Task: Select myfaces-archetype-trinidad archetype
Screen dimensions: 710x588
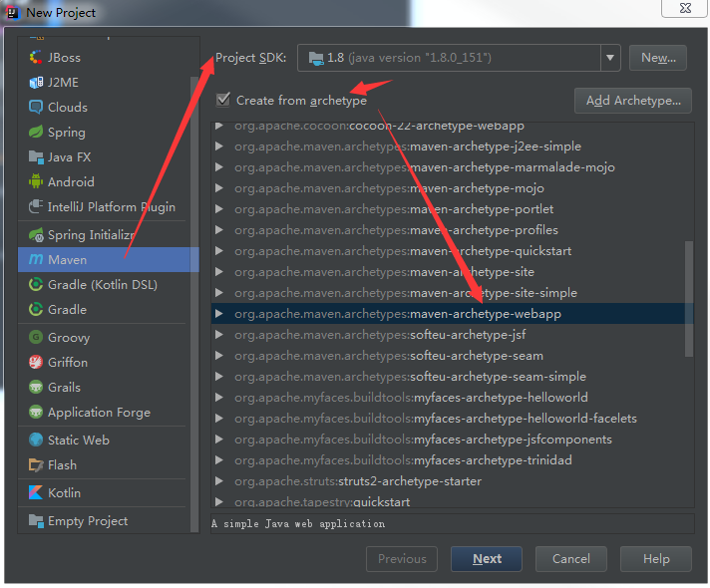Action: 452,459
